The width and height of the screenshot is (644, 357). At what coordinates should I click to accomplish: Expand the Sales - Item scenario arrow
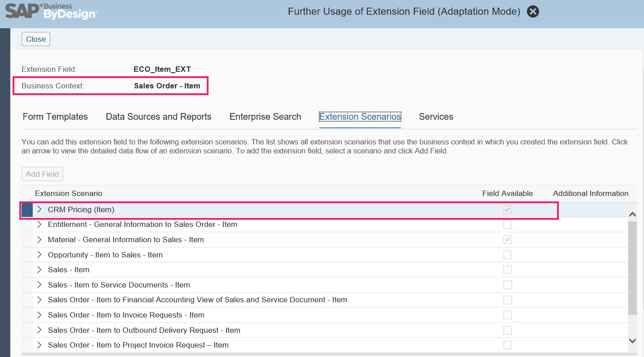[39, 270]
